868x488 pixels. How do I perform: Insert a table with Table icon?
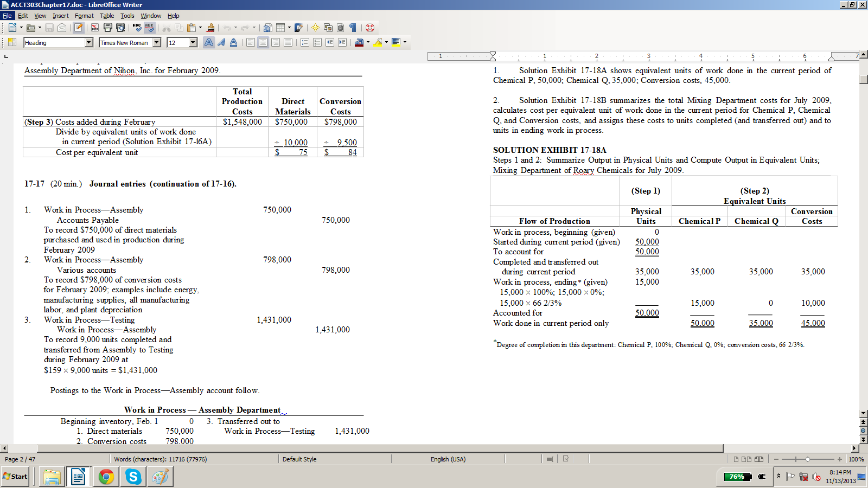pyautogui.click(x=280, y=28)
